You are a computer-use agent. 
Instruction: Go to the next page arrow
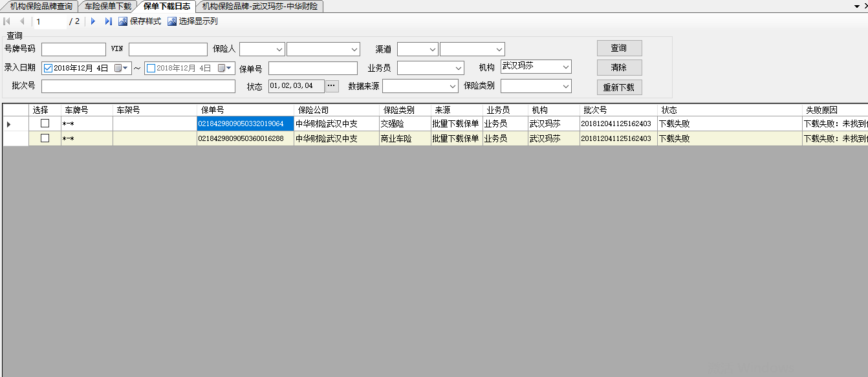tap(93, 21)
